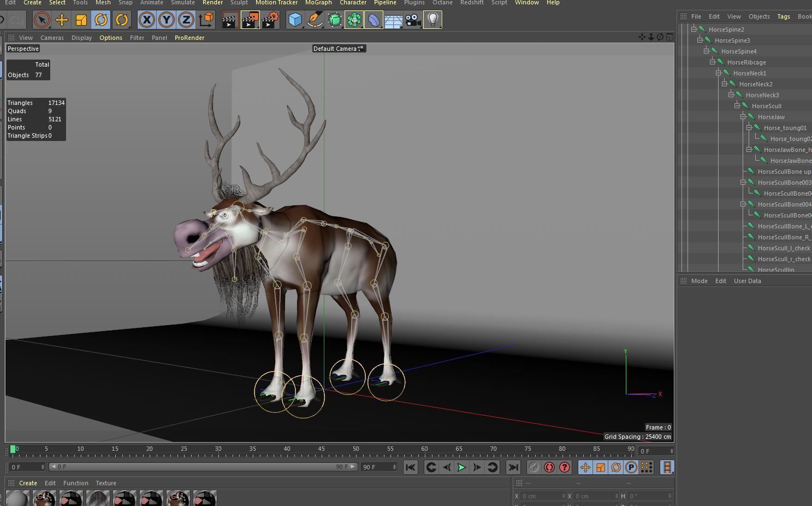Viewport: 812px width, 506px height.
Task: Toggle Y axis lock
Action: click(x=167, y=20)
